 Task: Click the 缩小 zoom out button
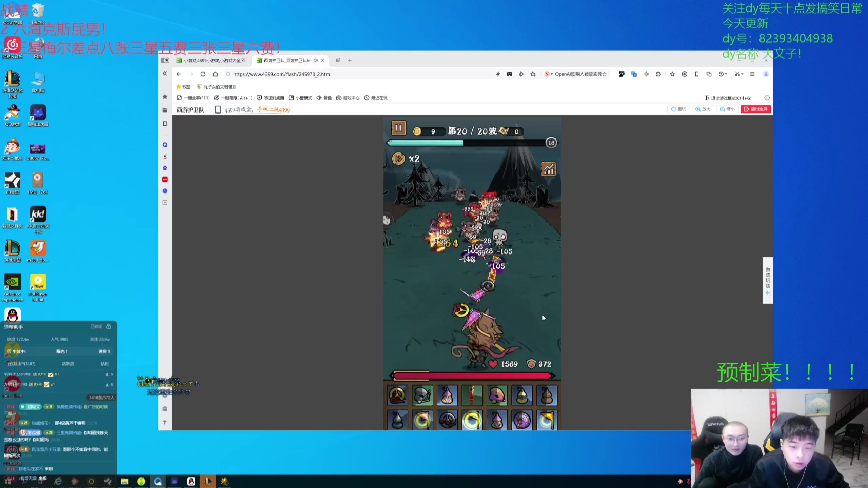(x=727, y=109)
